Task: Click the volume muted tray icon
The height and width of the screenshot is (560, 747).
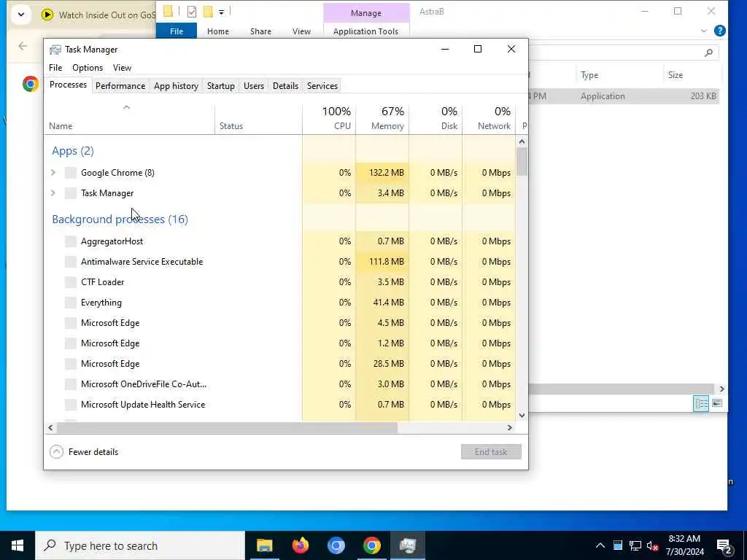Action: [652, 545]
